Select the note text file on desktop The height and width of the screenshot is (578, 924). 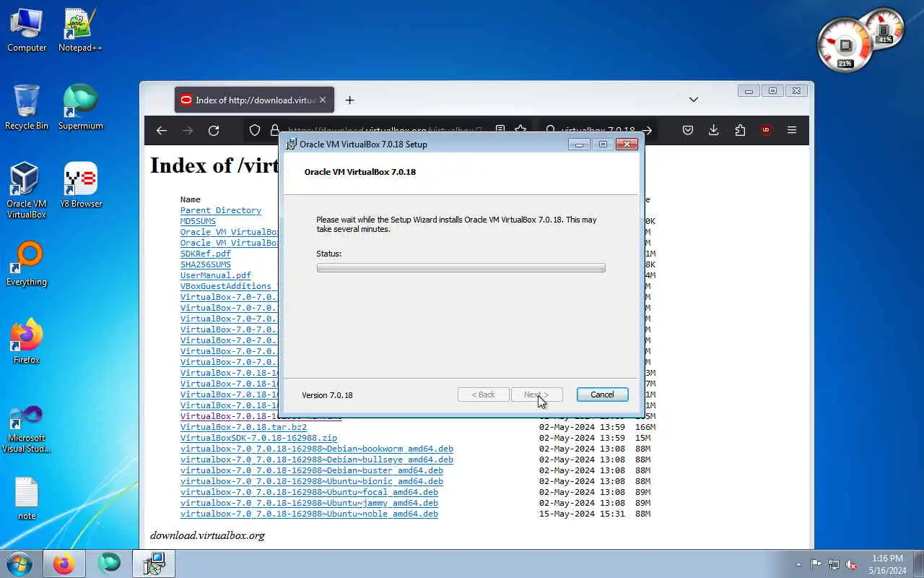[x=27, y=499]
